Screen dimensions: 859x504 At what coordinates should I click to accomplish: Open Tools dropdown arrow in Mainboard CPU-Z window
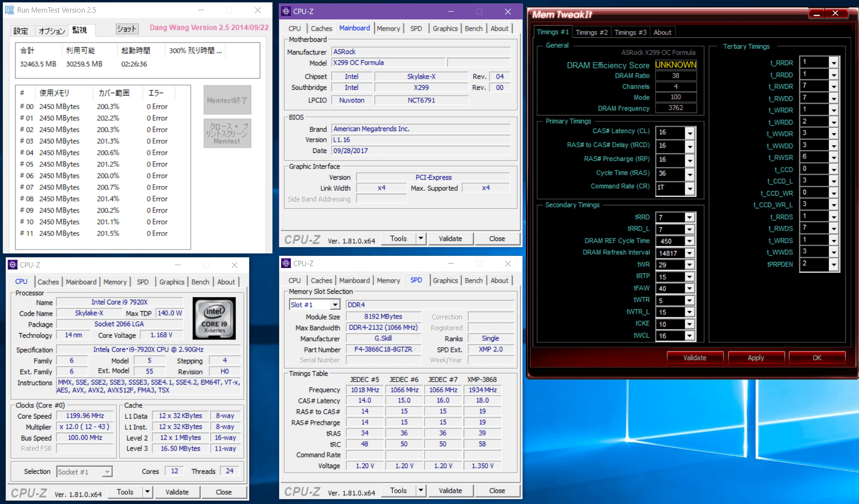coord(421,238)
